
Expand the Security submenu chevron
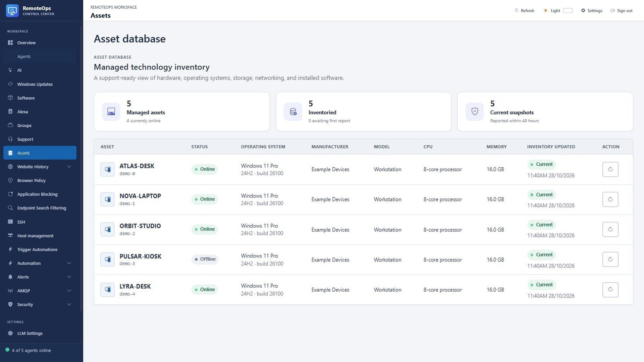(69, 305)
